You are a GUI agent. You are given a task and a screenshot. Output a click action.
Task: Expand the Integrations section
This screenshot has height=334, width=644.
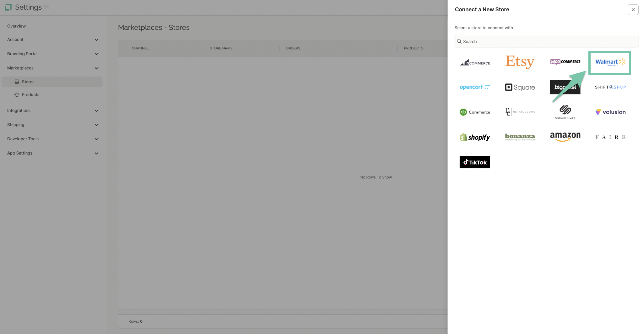pos(53,110)
